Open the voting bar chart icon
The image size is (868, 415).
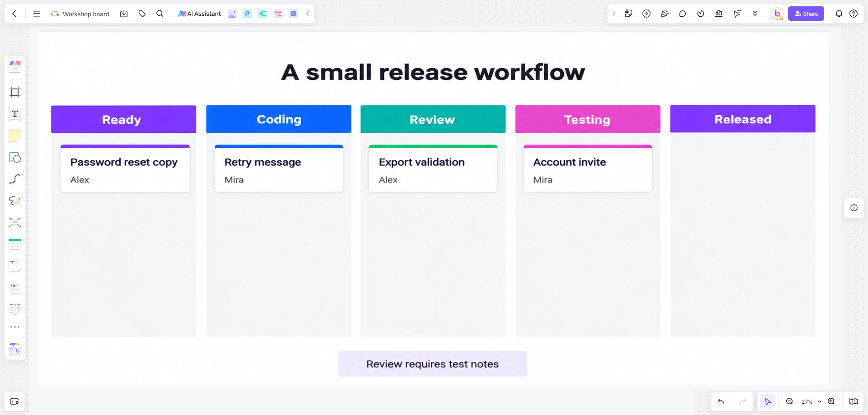point(719,14)
